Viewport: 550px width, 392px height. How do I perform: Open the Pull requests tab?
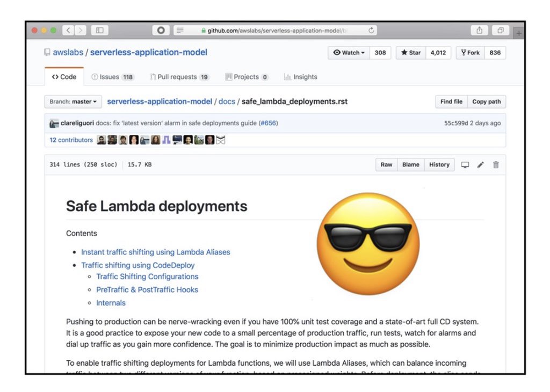[179, 77]
